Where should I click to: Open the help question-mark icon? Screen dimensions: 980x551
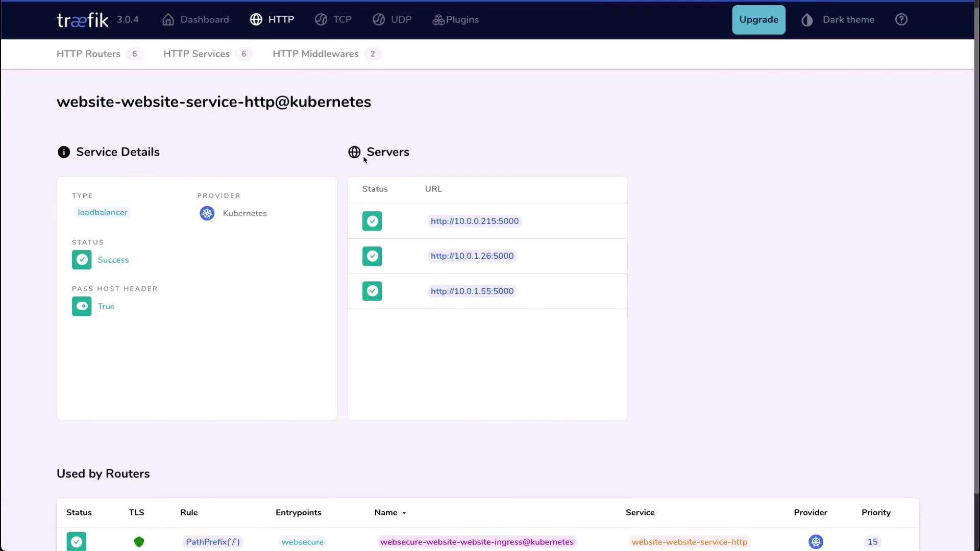coord(901,20)
